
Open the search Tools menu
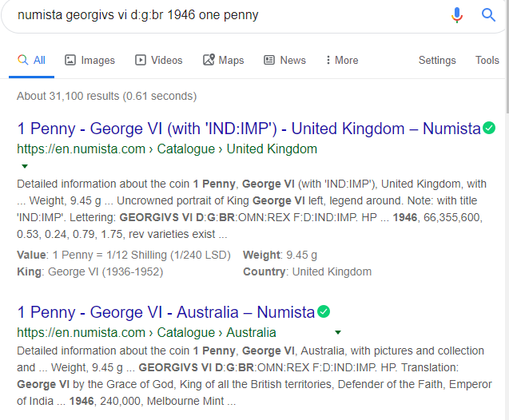pyautogui.click(x=487, y=60)
